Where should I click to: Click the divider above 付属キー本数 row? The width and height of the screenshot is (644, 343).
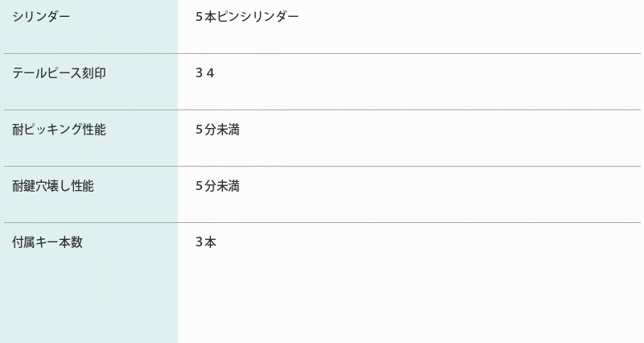point(322,222)
